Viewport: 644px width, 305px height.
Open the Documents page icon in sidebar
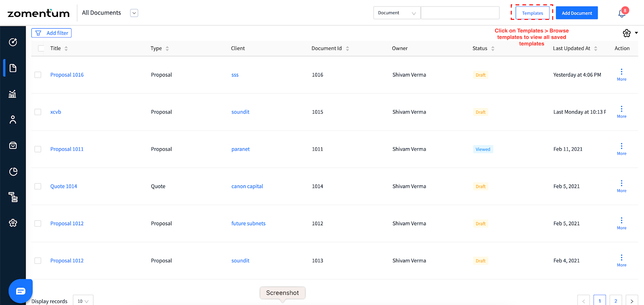(x=13, y=68)
